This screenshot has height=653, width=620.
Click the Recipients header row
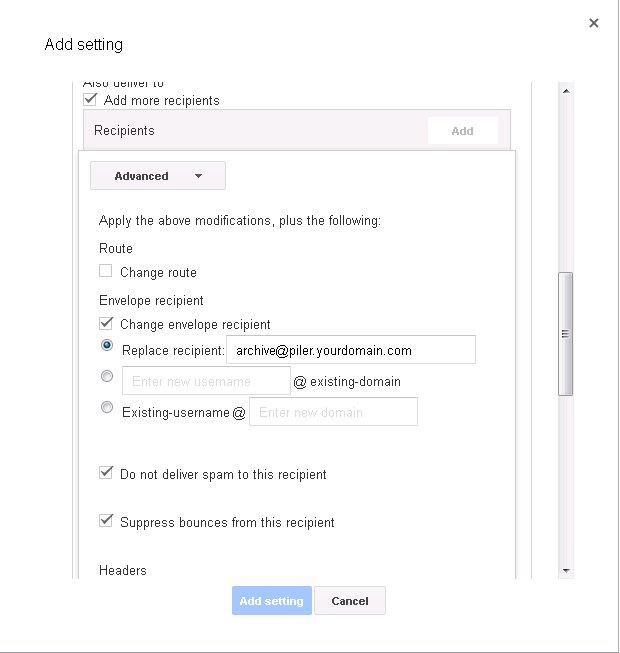[x=250, y=131]
